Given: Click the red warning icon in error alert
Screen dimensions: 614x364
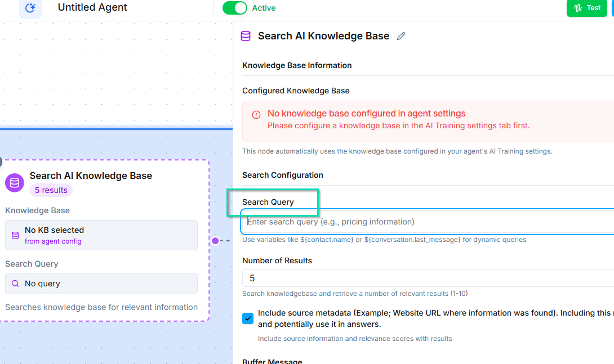Looking at the screenshot, I should [x=256, y=115].
